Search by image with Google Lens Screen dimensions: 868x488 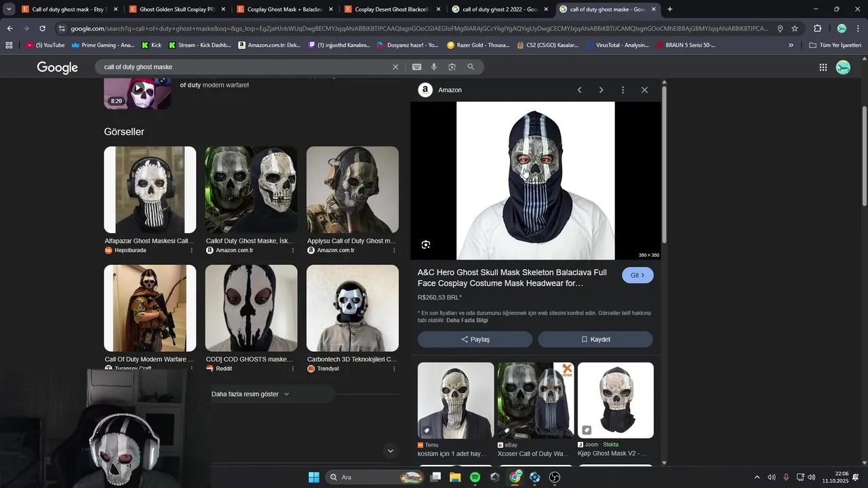(x=452, y=67)
